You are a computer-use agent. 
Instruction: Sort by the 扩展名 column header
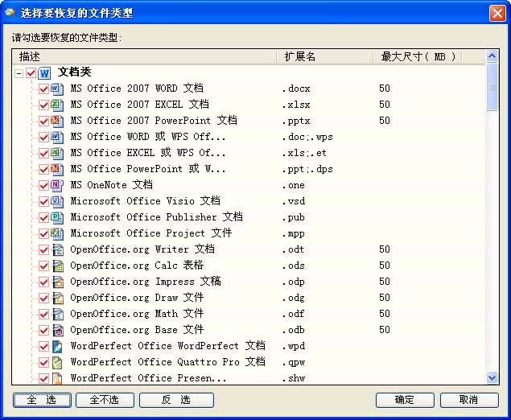pos(326,56)
